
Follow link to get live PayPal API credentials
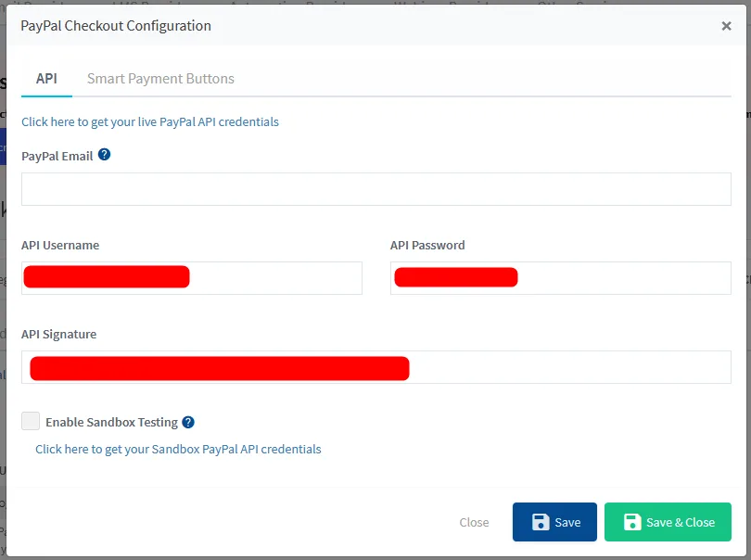point(150,121)
